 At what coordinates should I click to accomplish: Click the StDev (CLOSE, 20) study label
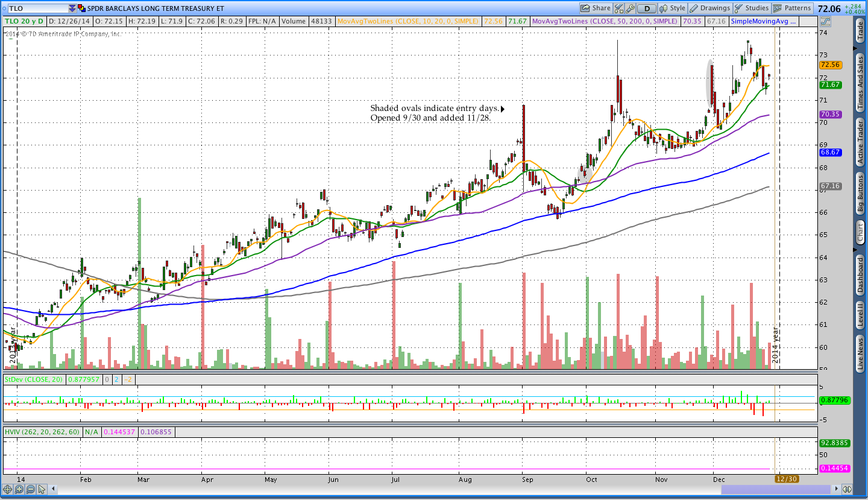[35, 379]
